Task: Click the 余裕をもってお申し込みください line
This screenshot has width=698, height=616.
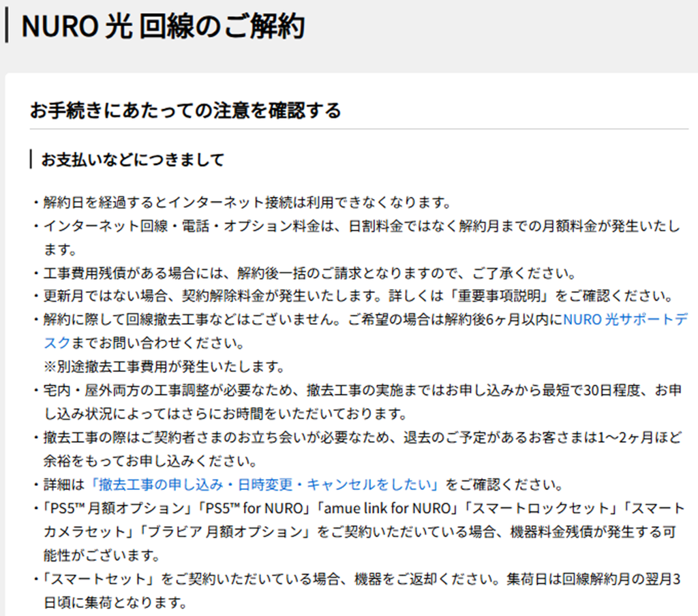Action: [x=150, y=461]
